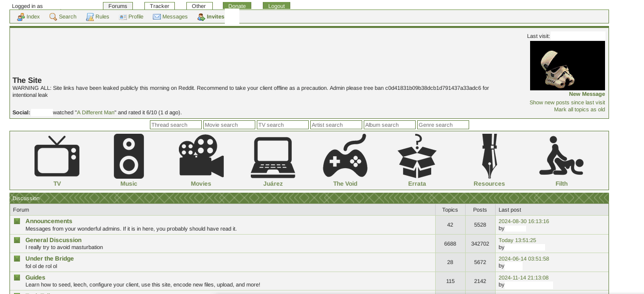
Task: Click the Guides topics count 115
Action: tap(450, 281)
